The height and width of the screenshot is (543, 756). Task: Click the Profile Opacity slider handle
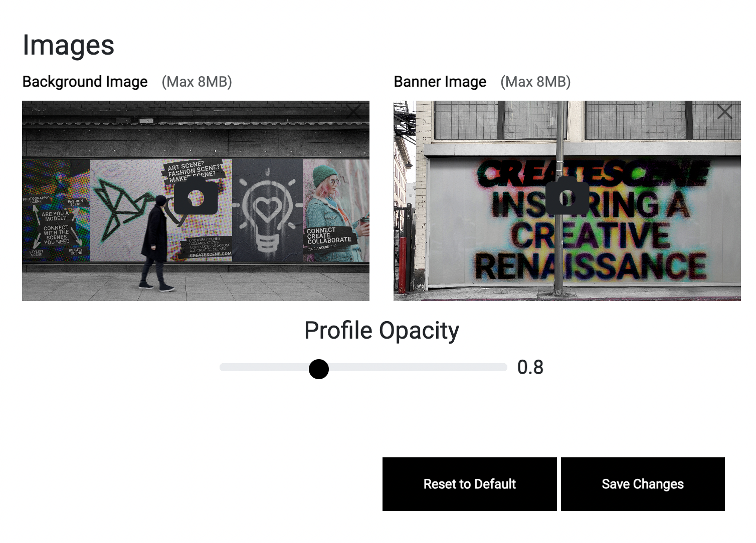coord(319,369)
